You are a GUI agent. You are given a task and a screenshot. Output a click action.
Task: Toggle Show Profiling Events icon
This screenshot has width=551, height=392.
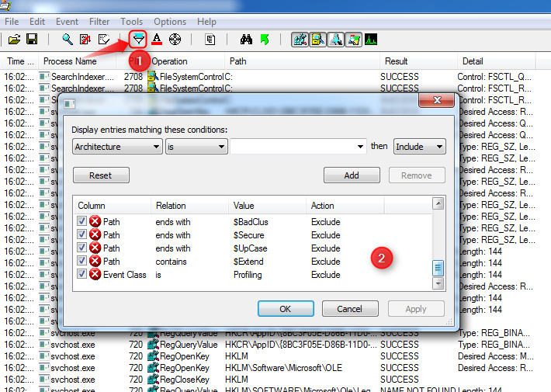coord(371,40)
